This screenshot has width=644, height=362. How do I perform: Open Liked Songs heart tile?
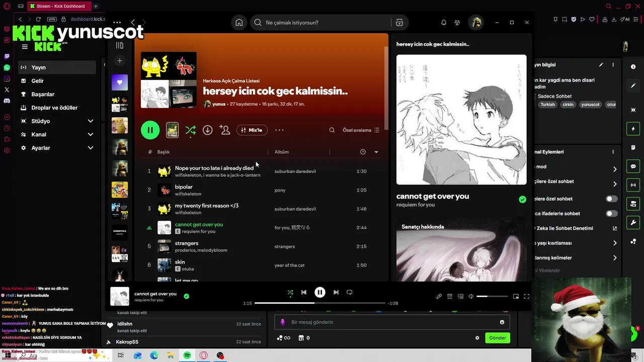120,82
